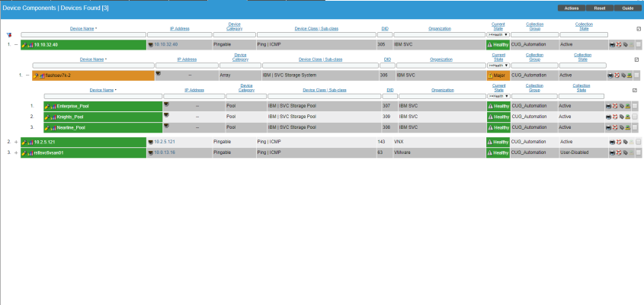Click pool-level Device Name filter field

tap(103, 97)
